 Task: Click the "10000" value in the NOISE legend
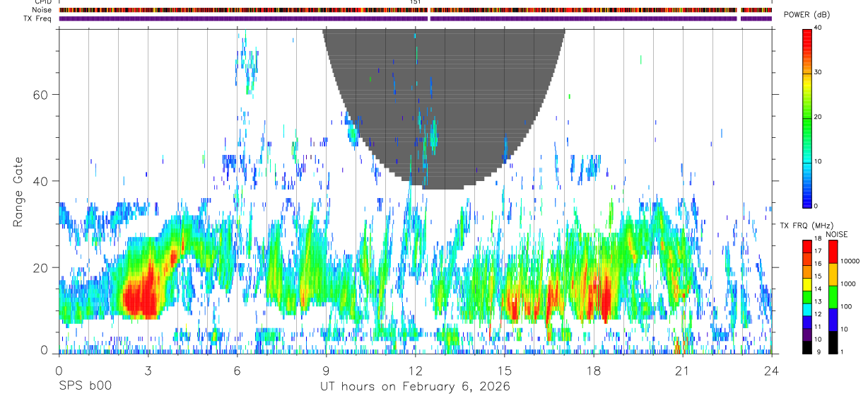click(850, 261)
